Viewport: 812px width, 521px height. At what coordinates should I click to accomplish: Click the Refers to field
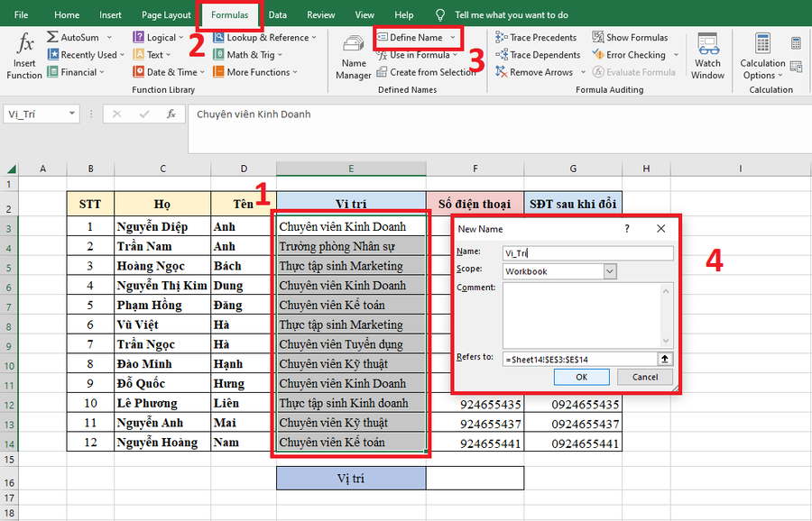(579, 359)
